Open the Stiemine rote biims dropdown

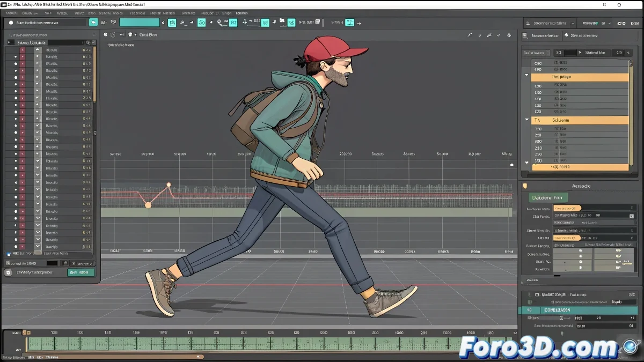(550, 24)
